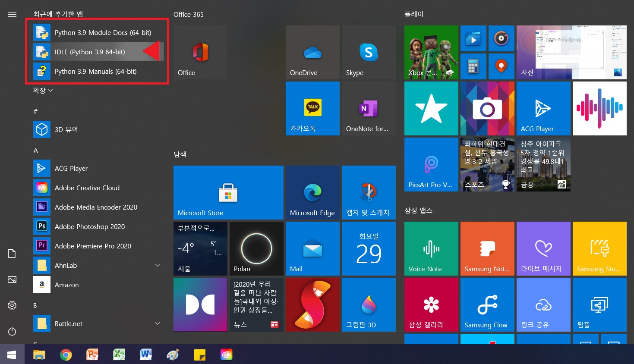Launch ACG Player from the app list
Image resolution: width=634 pixels, height=364 pixels.
pos(98,168)
